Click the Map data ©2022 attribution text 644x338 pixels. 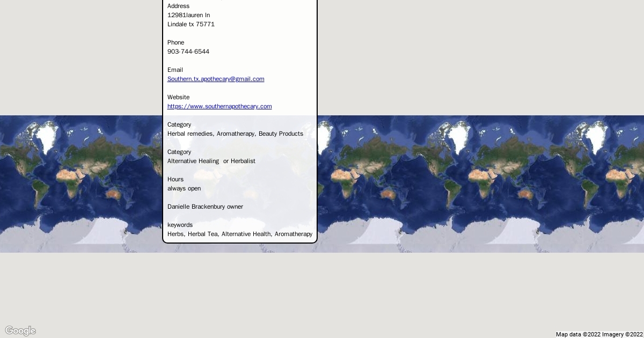pos(578,334)
